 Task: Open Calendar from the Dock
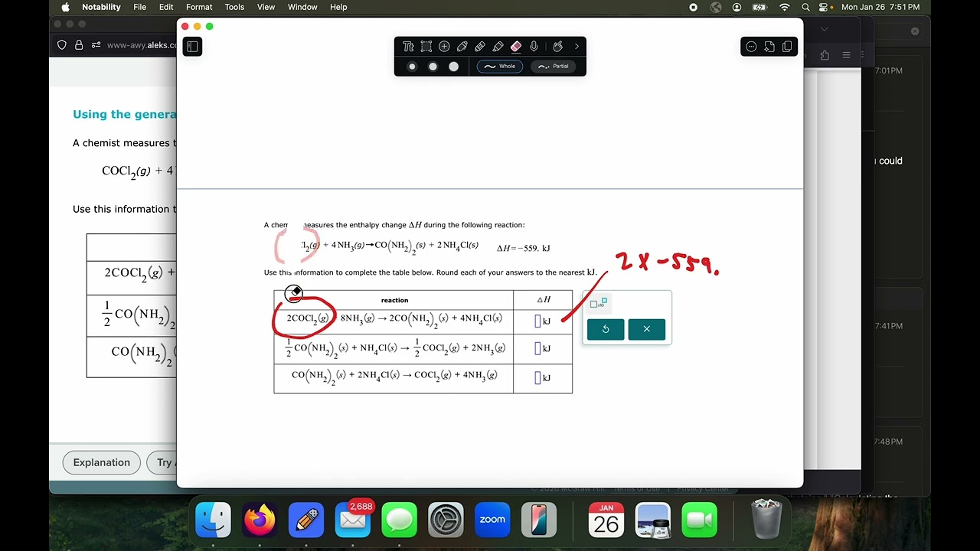click(x=606, y=520)
